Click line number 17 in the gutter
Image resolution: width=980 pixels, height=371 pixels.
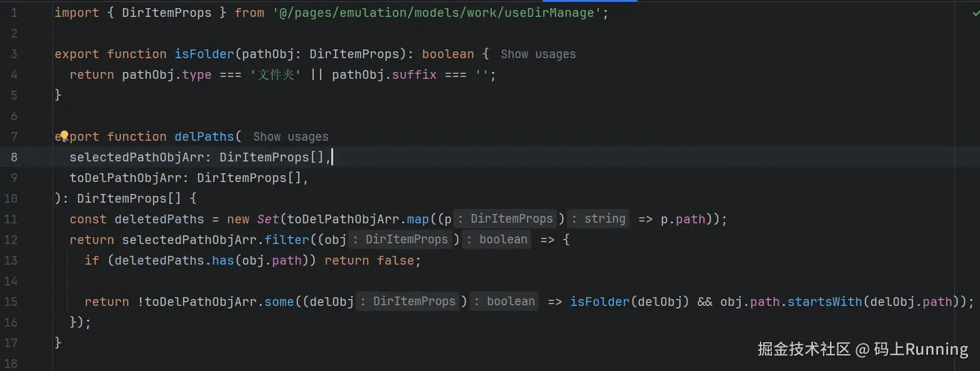point(11,343)
